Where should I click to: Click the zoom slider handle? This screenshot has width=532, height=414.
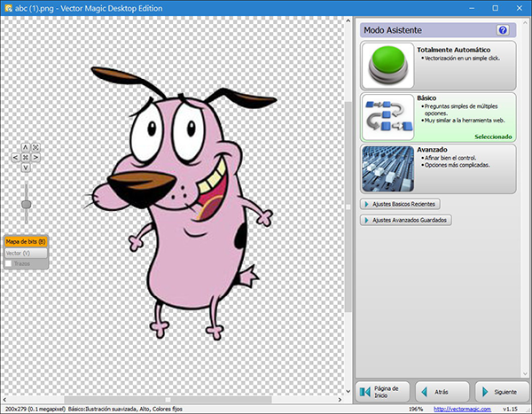coord(26,204)
